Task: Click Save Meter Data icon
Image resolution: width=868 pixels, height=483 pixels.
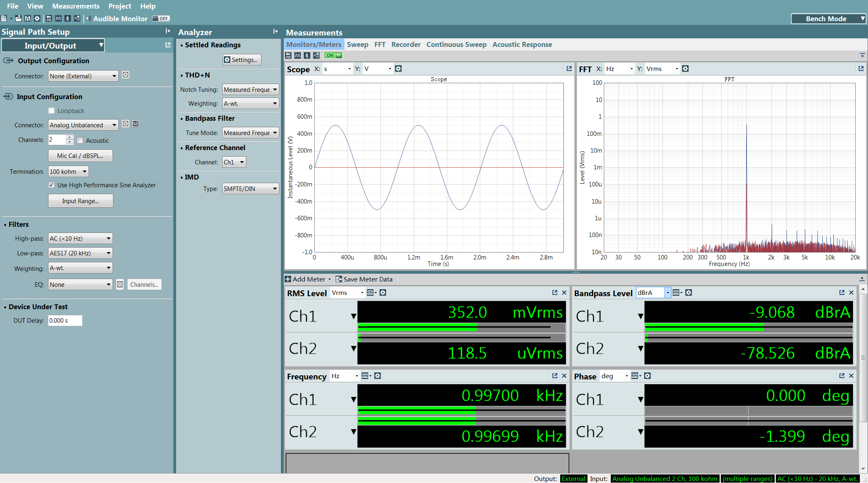Action: [338, 279]
